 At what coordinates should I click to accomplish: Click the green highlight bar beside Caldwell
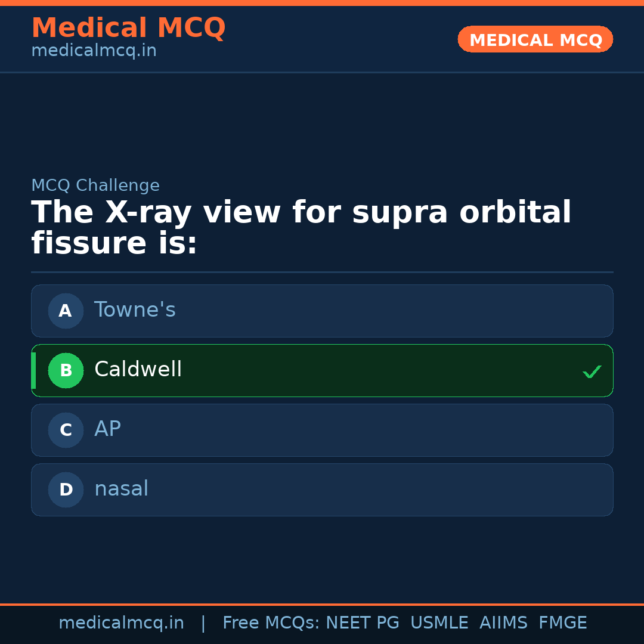point(33,370)
